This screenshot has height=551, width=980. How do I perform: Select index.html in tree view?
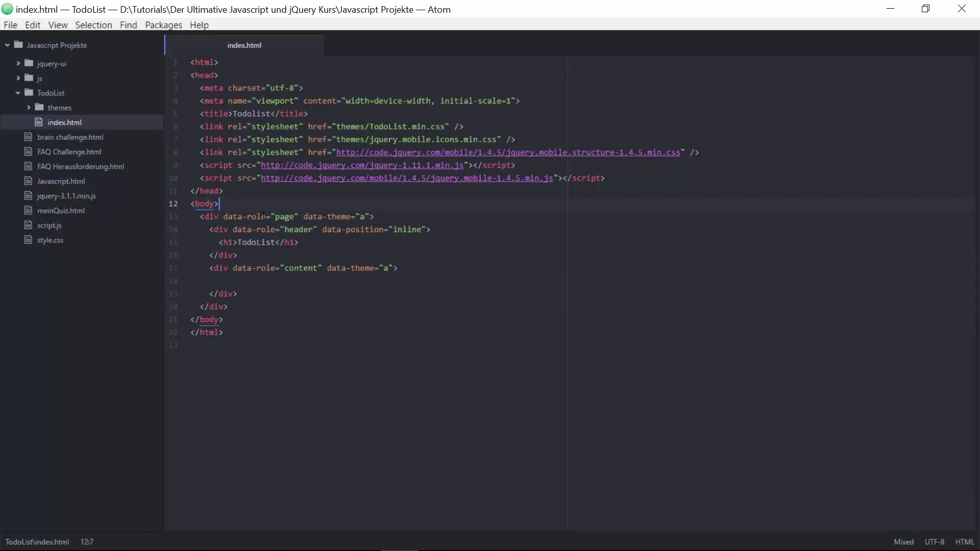[64, 122]
